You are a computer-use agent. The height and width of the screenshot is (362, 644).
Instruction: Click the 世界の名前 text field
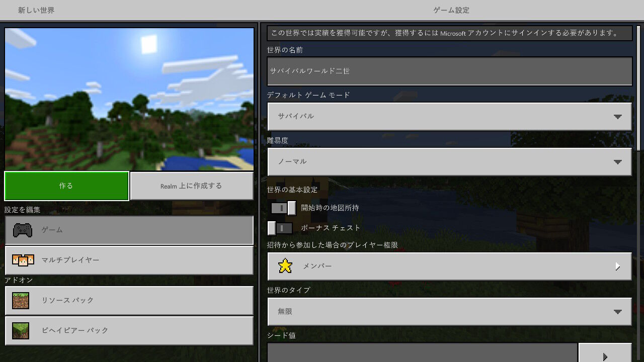point(449,71)
